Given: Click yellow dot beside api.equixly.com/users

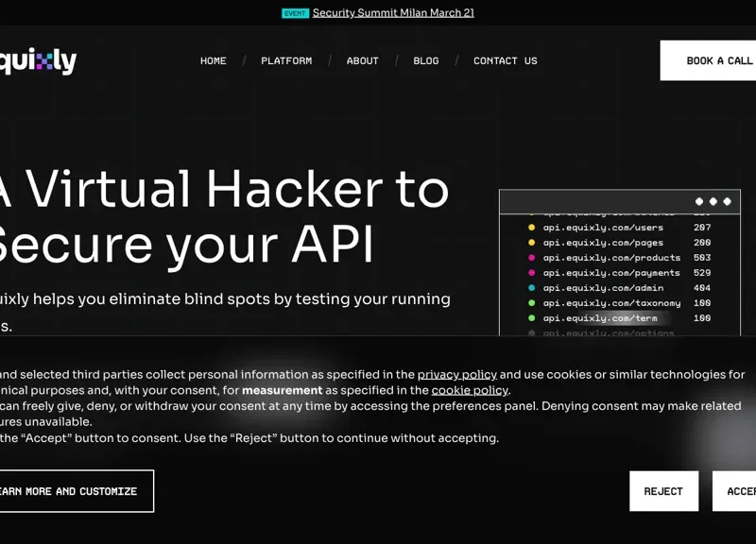Looking at the screenshot, I should click(532, 228).
